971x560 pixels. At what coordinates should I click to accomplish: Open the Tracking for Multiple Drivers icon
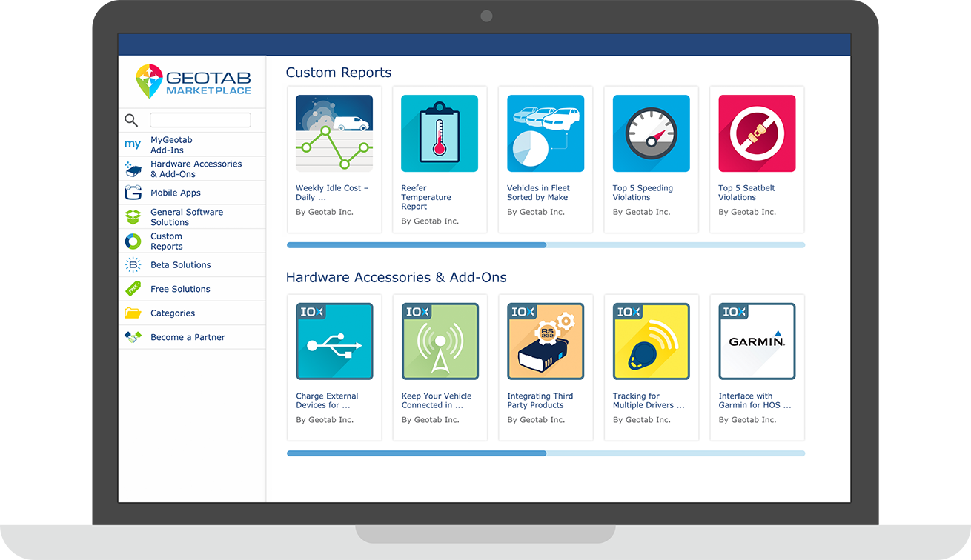[652, 341]
